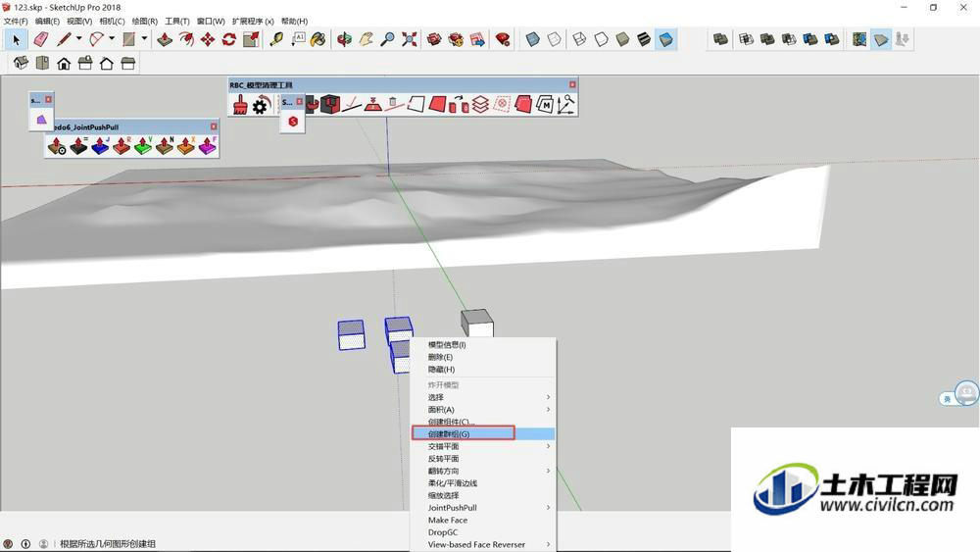
Task: Expand the 选择 submenu arrow
Action: pyautogui.click(x=548, y=397)
